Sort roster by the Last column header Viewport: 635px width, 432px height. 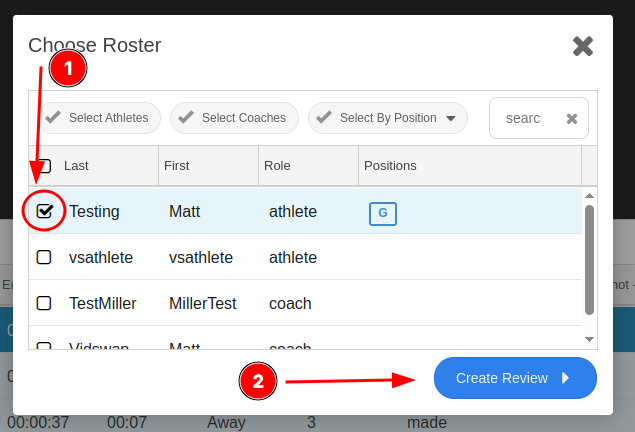76,166
